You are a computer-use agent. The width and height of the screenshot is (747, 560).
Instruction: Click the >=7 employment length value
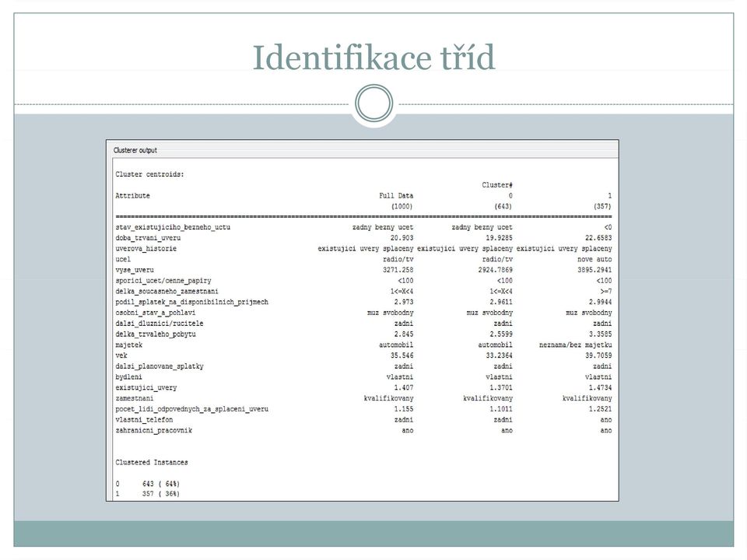coord(606,292)
